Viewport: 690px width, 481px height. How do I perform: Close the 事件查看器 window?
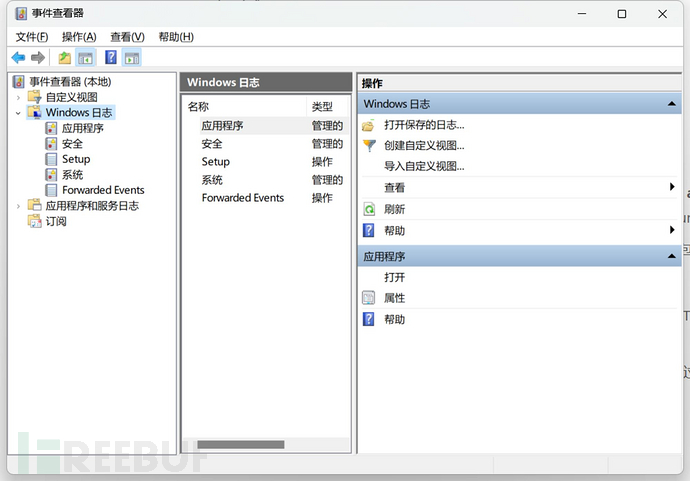point(662,14)
